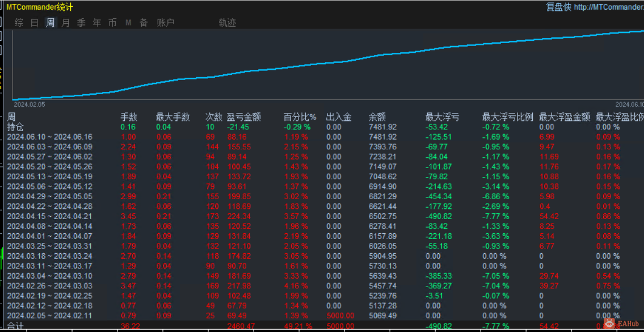Click the -7.05 % drawdown ratio cell
This screenshot has width=644, height=332.
click(495, 276)
